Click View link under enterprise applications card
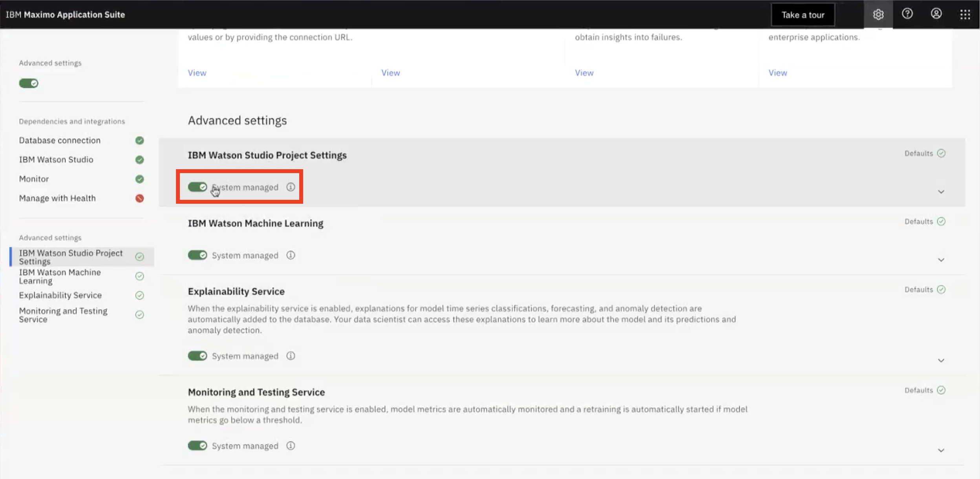This screenshot has width=980, height=479. click(778, 73)
